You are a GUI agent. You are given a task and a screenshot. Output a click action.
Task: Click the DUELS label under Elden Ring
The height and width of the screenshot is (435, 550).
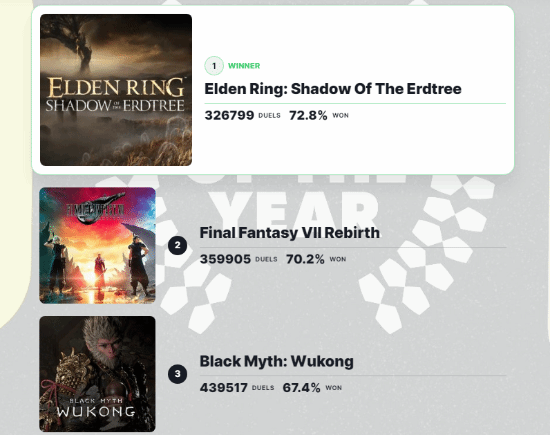point(269,115)
